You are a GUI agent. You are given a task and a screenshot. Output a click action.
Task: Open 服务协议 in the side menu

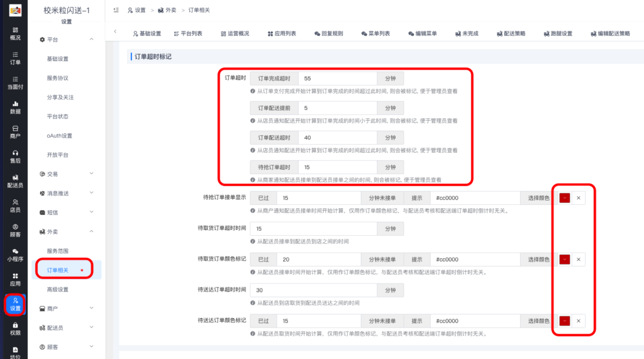coord(57,78)
